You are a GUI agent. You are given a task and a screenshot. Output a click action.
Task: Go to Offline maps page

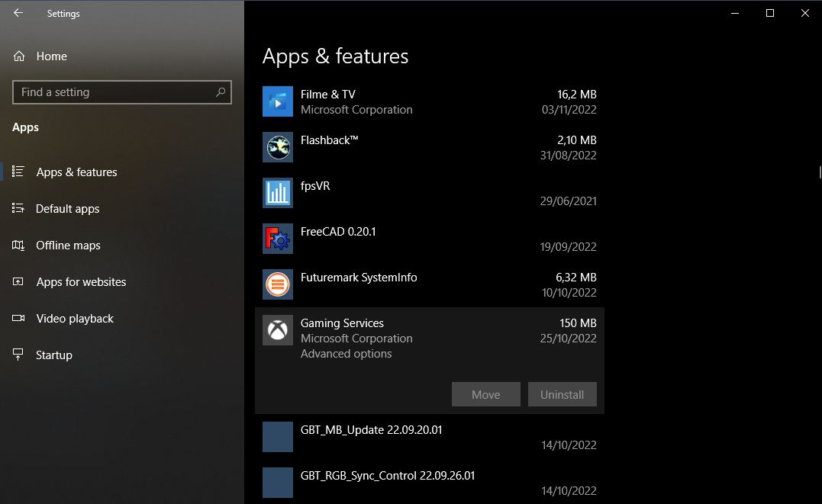tap(122, 246)
